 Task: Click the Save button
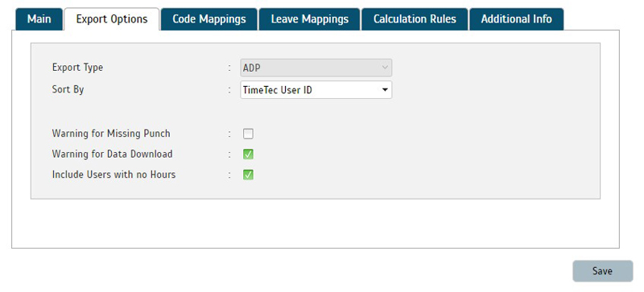602,271
